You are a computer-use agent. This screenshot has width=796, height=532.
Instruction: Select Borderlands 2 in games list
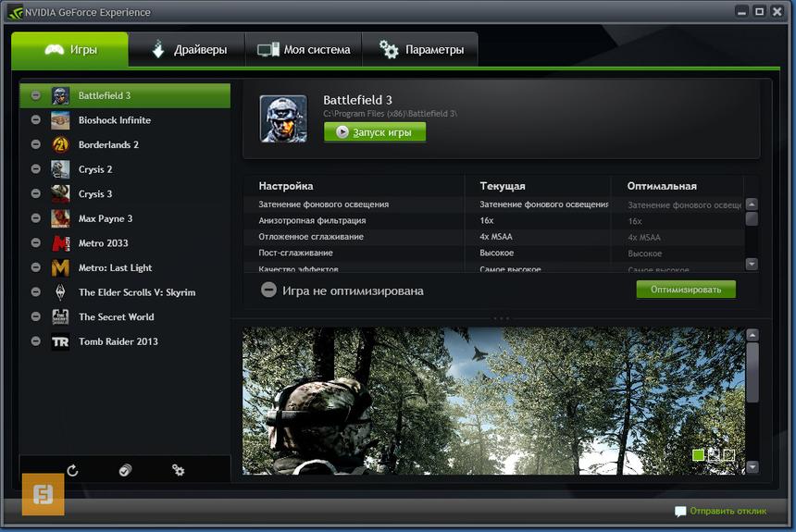pos(125,144)
